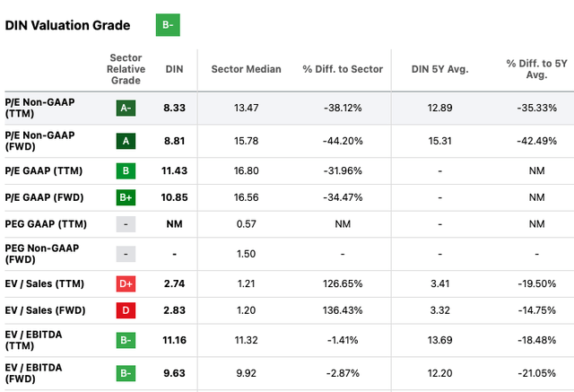Screen dimensions: 574x392
Task: Click the B- DIN Valuation Grade badge
Action: pos(168,25)
